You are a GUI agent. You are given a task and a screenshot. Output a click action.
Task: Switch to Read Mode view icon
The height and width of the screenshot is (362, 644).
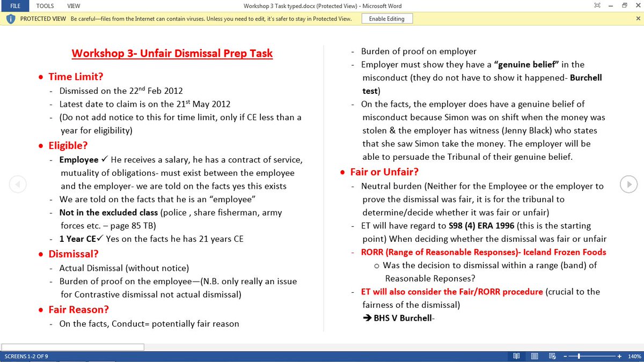pos(516,356)
